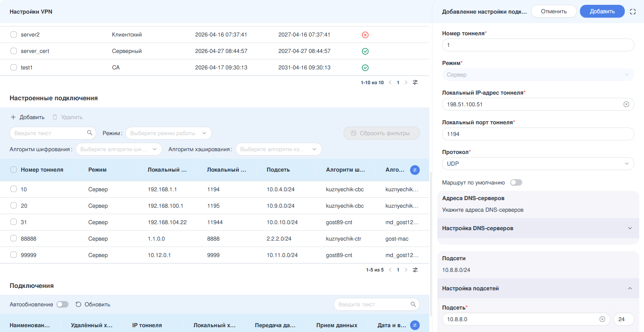Click the Отменить button
644x332 pixels.
(x=553, y=11)
